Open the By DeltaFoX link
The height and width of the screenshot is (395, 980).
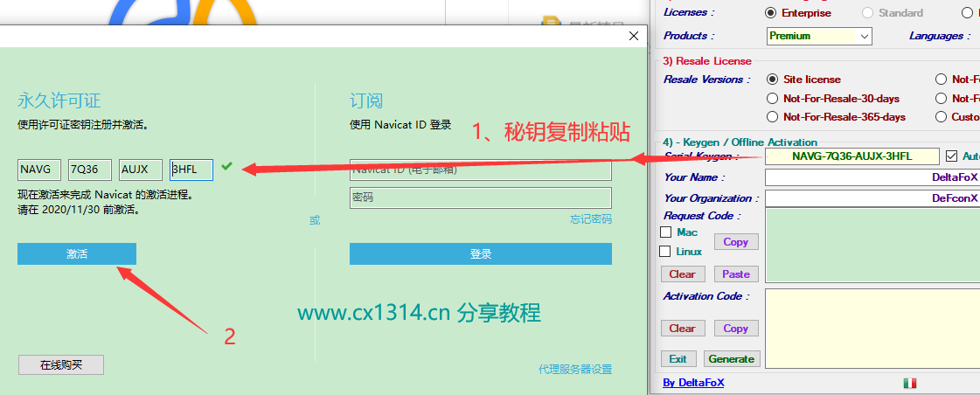[693, 383]
